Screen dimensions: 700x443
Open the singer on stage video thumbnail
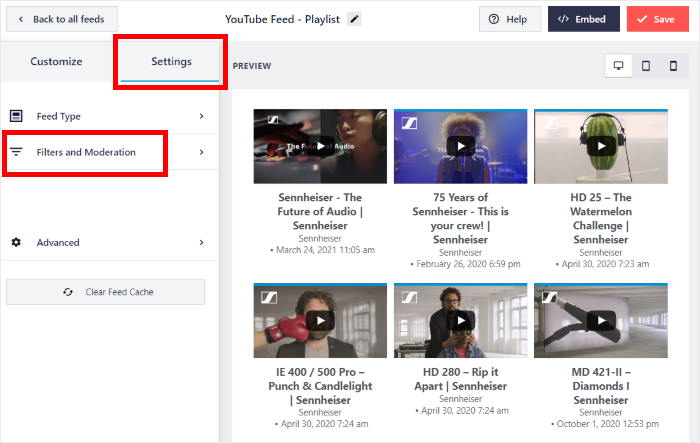tap(460, 146)
